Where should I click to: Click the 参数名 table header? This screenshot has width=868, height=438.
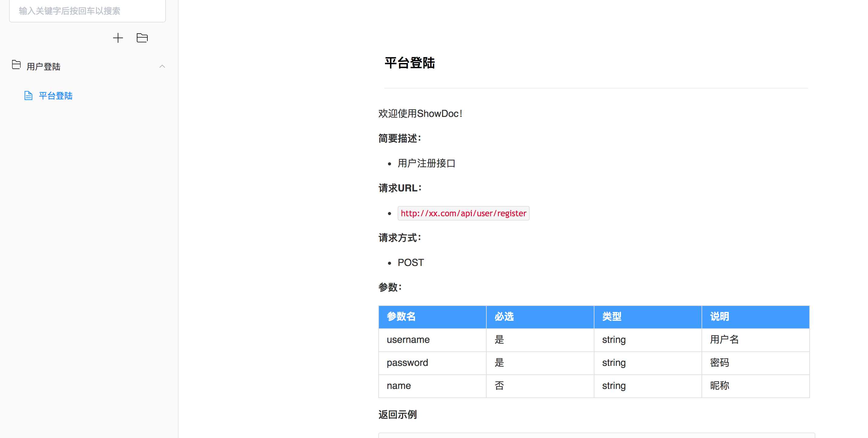tap(432, 317)
